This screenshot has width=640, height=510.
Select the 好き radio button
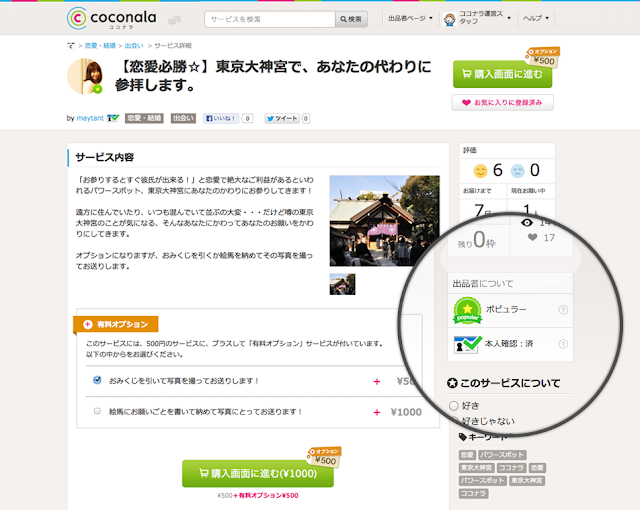point(453,406)
